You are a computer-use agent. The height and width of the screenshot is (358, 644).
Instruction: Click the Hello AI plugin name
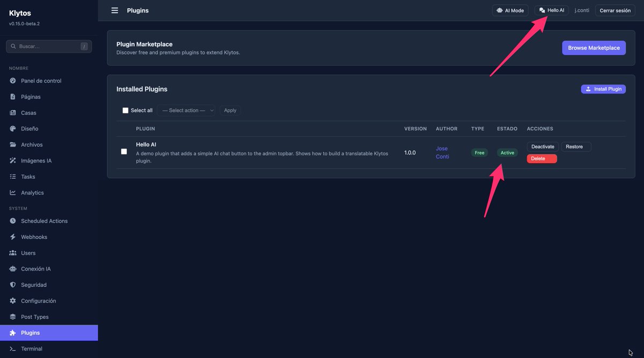146,145
